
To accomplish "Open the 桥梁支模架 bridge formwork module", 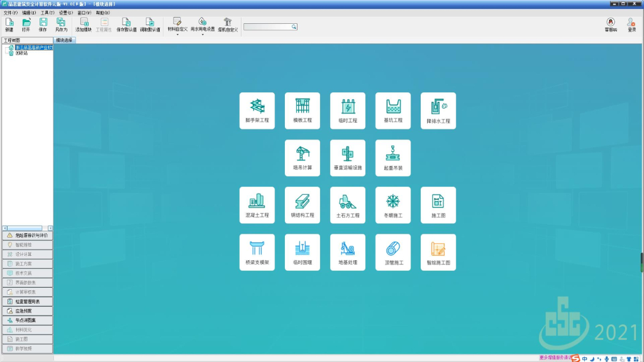I will tap(257, 253).
